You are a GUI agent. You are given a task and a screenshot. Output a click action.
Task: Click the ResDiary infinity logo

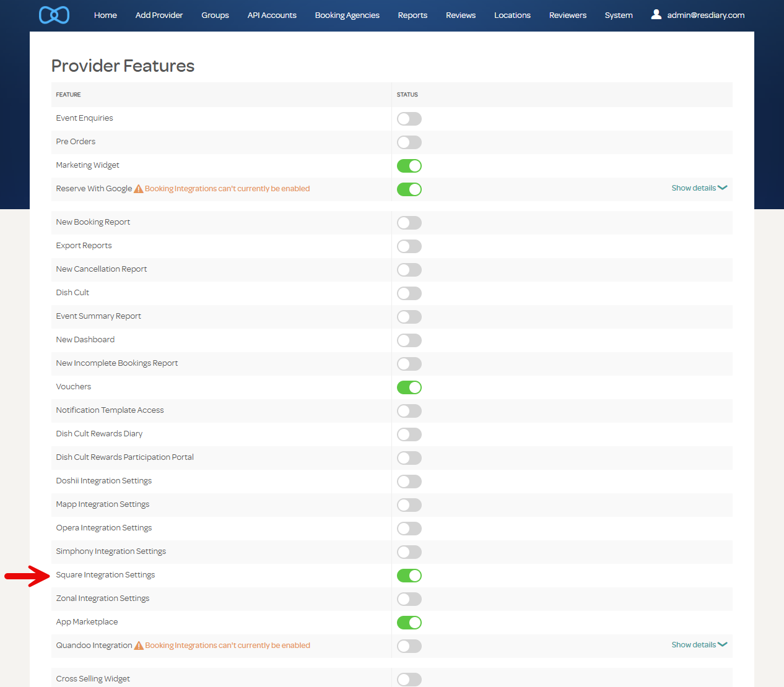click(54, 15)
